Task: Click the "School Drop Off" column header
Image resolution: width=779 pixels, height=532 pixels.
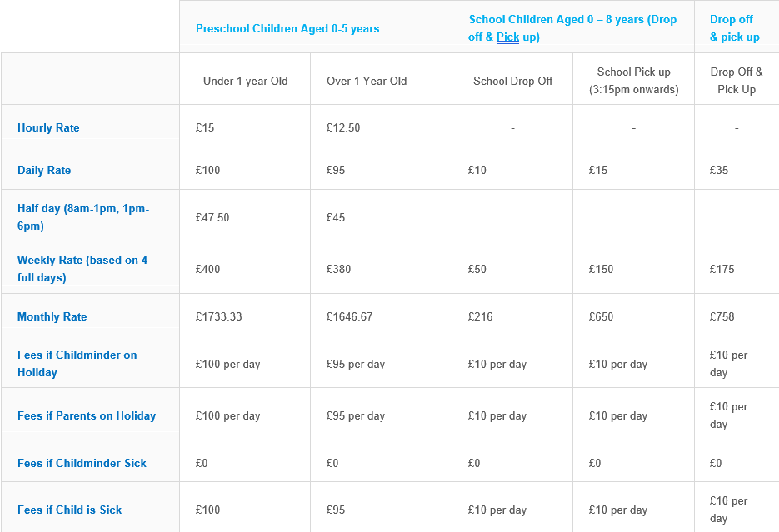Action: click(x=512, y=82)
